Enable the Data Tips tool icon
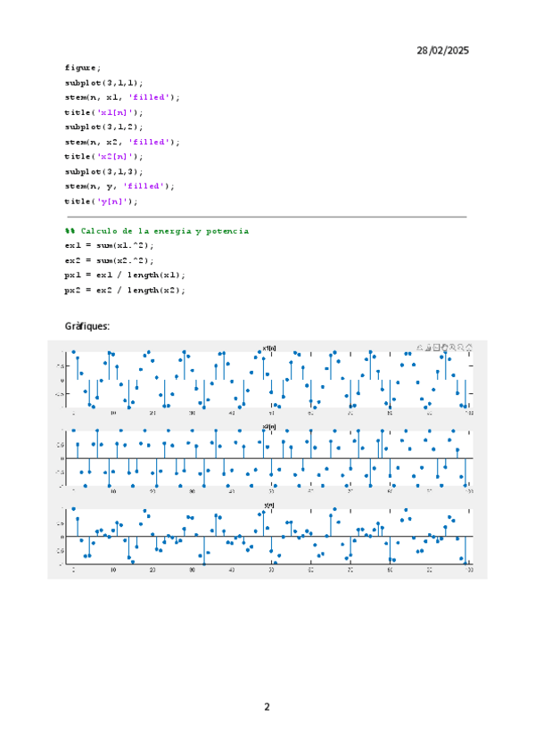Screen dimensions: 535x756 point(435,347)
